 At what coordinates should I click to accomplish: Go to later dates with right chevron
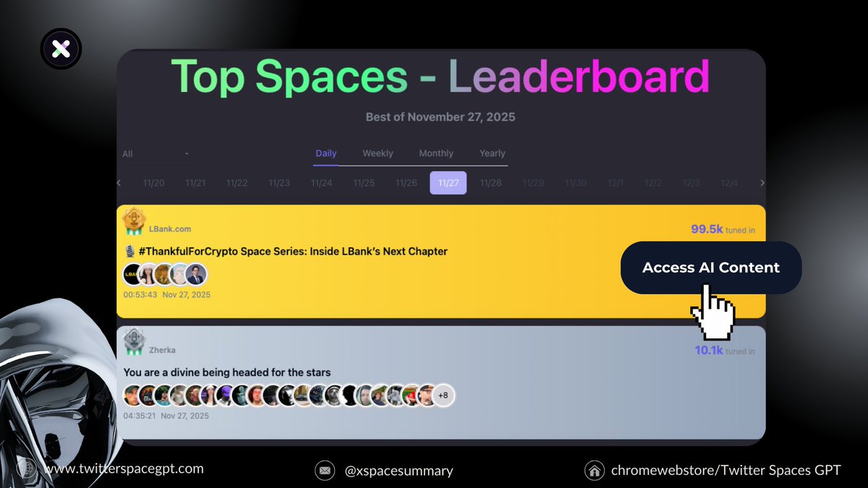[x=762, y=183]
